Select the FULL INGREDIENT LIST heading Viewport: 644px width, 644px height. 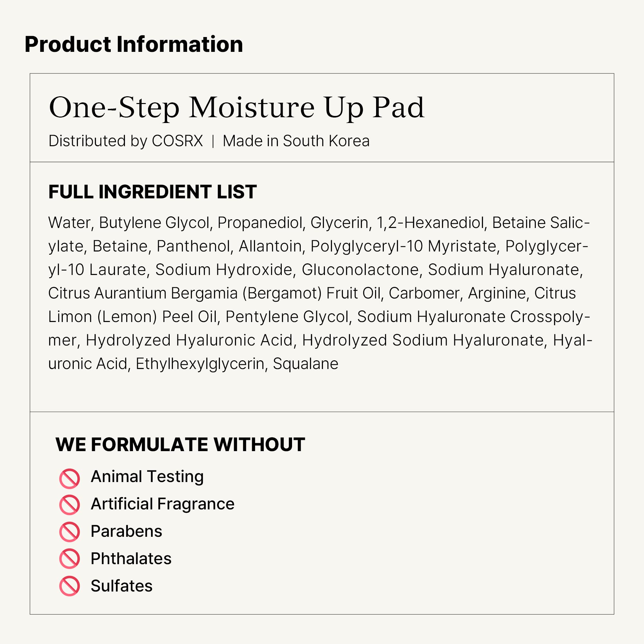click(x=152, y=192)
